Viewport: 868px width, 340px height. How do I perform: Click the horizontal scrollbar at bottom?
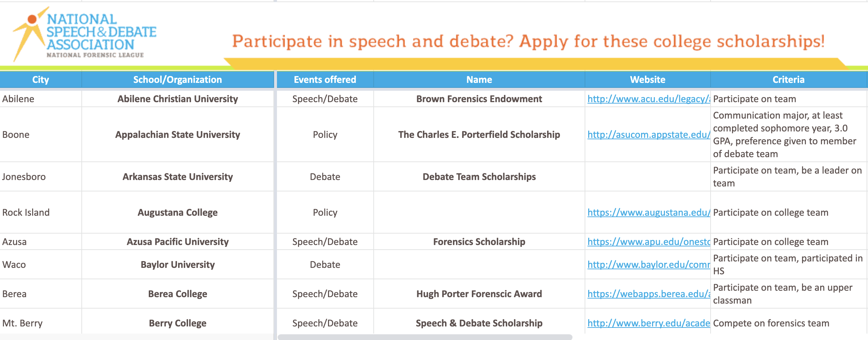425,337
